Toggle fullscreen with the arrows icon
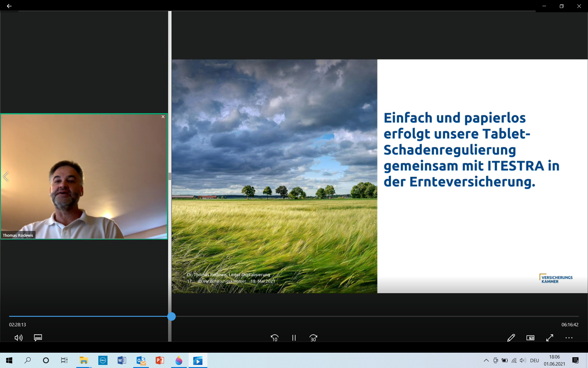The height and width of the screenshot is (368, 588). pyautogui.click(x=550, y=338)
